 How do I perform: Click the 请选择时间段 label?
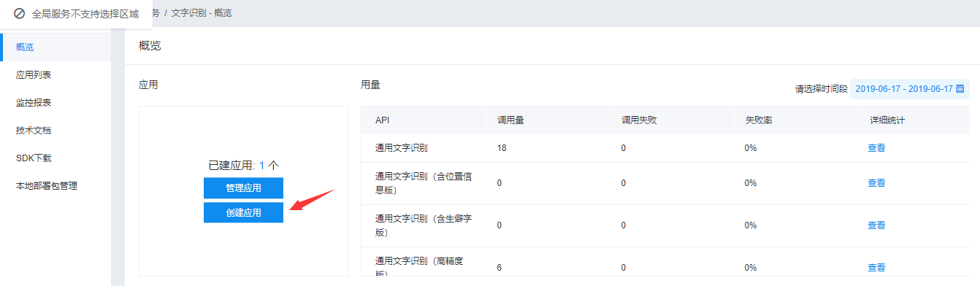tap(821, 89)
